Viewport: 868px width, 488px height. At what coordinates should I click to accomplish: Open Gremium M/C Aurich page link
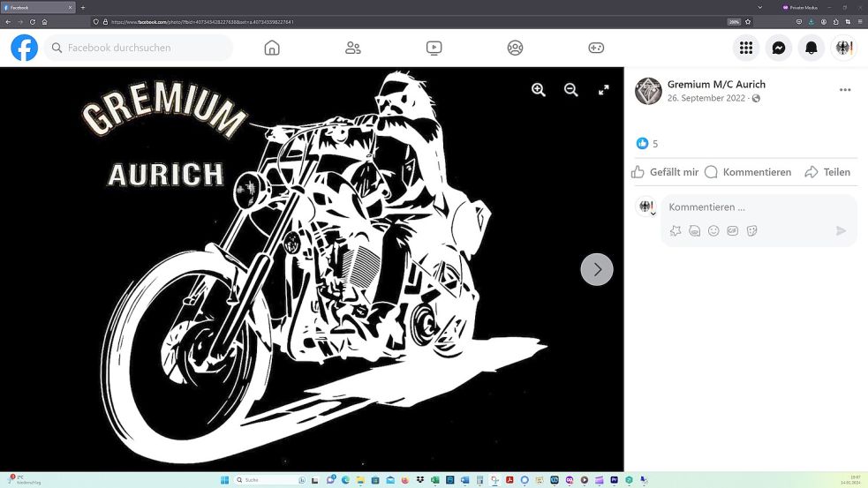pos(716,84)
